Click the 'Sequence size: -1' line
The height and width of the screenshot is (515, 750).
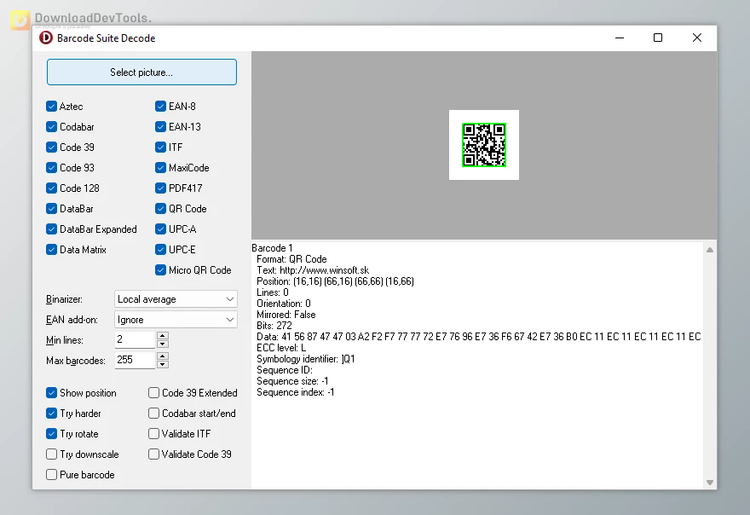pos(293,381)
